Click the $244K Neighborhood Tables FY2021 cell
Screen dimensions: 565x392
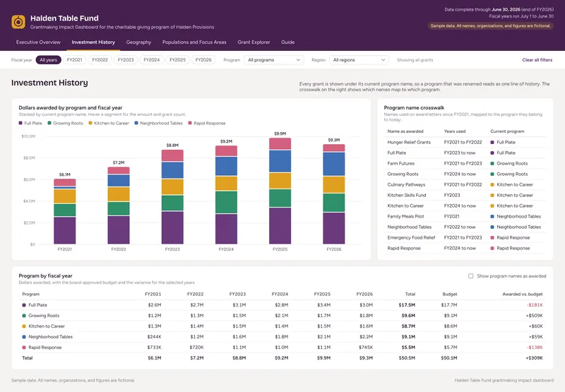point(154,337)
